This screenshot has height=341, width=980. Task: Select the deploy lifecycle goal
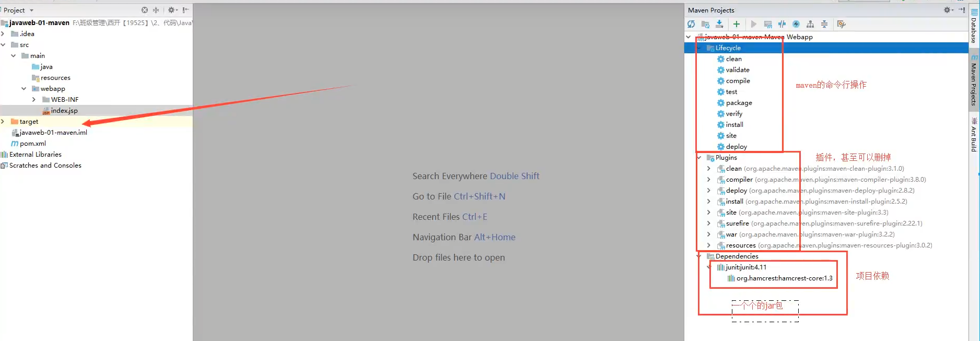pyautogui.click(x=732, y=147)
